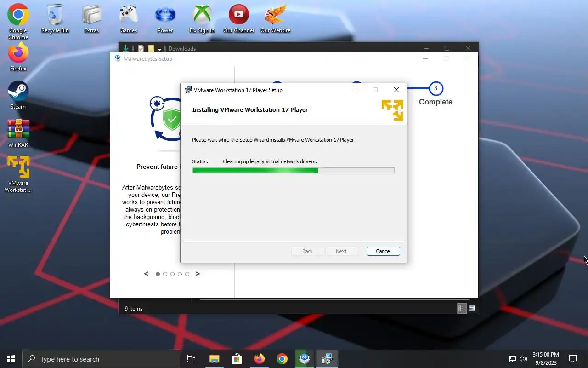The width and height of the screenshot is (588, 368).
Task: Open the Fix Sign In shortcut
Action: (202, 19)
